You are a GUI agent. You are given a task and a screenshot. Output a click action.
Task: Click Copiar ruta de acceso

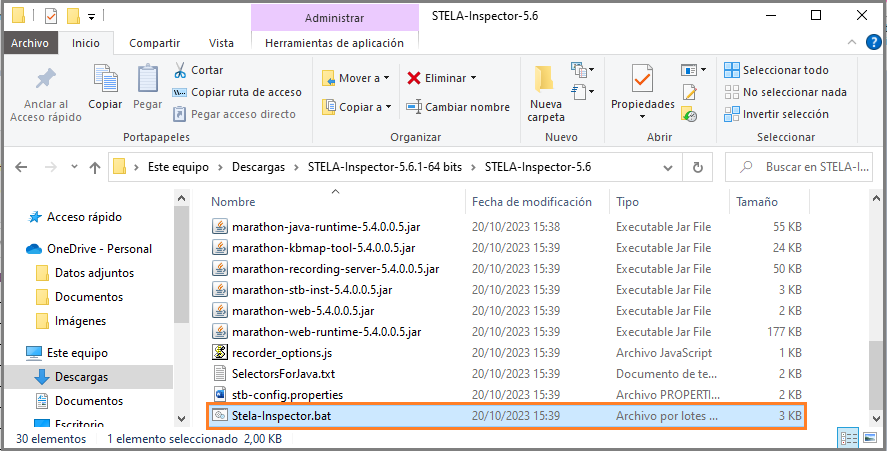pos(237,92)
